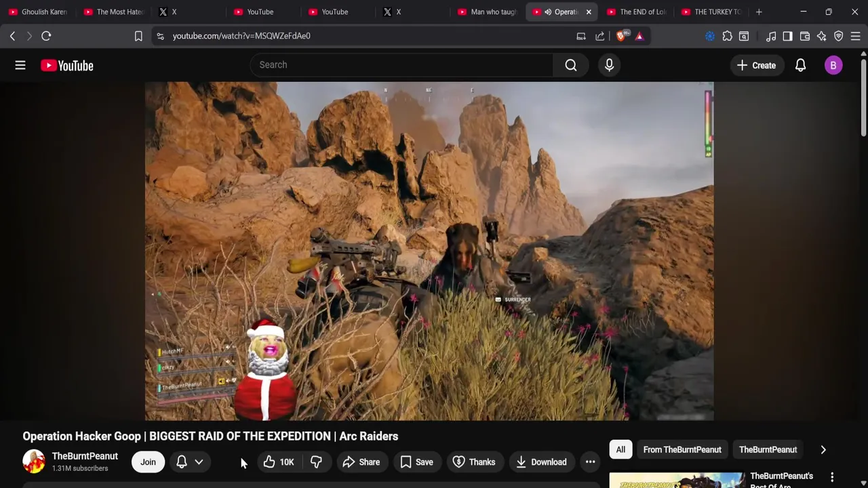This screenshot has width=868, height=488.
Task: Bookmark this page with bookmark icon
Action: 138,36
